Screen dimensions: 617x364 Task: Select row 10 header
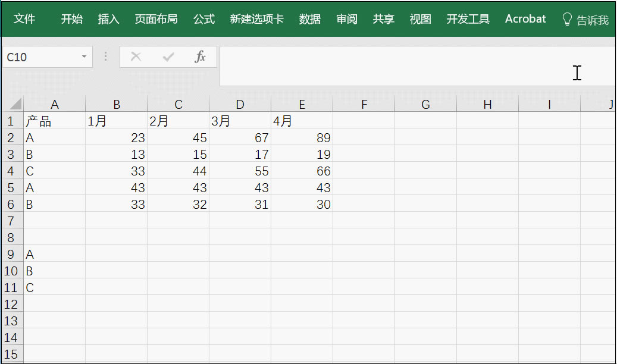pyautogui.click(x=11, y=271)
